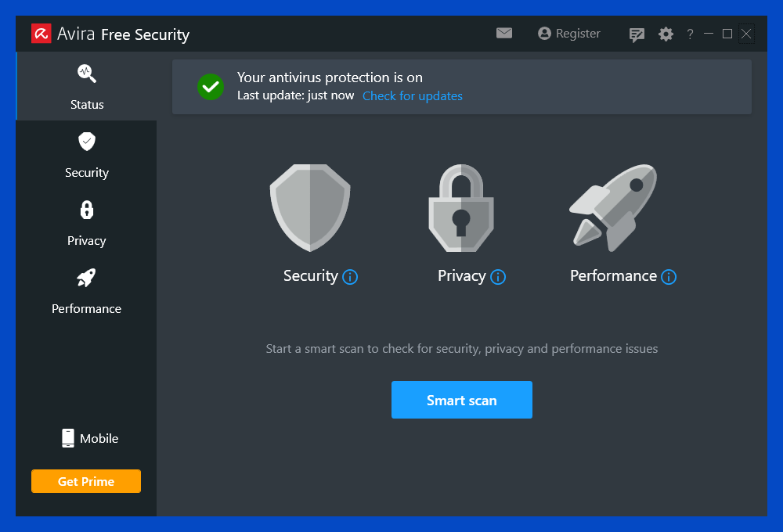Open Avira application settings gear
Image resolution: width=783 pixels, height=532 pixels.
pos(666,34)
